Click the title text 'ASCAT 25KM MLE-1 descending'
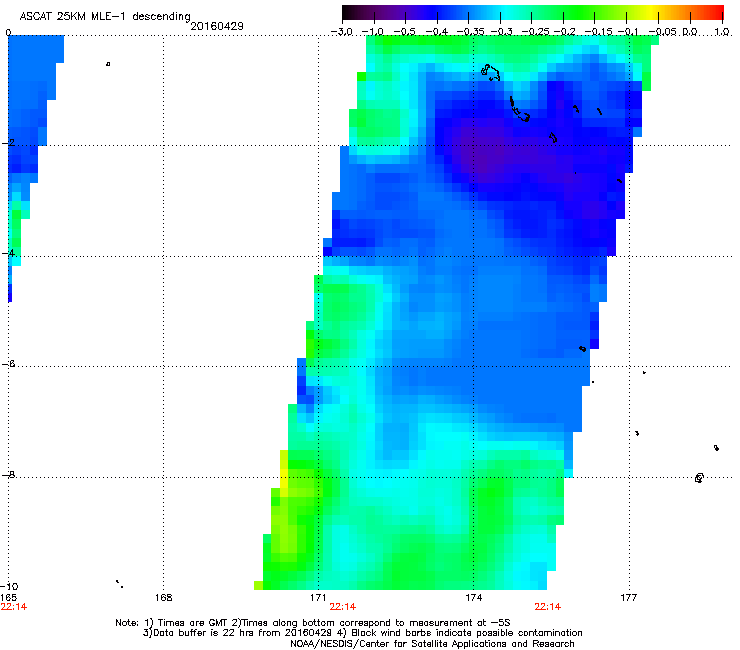This screenshot has width=740, height=650. pos(105,17)
